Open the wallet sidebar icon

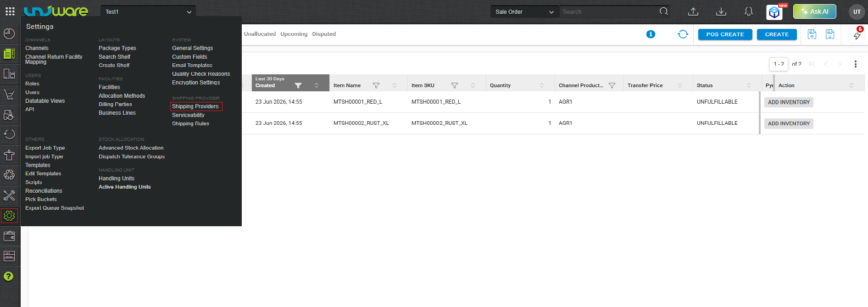[x=9, y=236]
